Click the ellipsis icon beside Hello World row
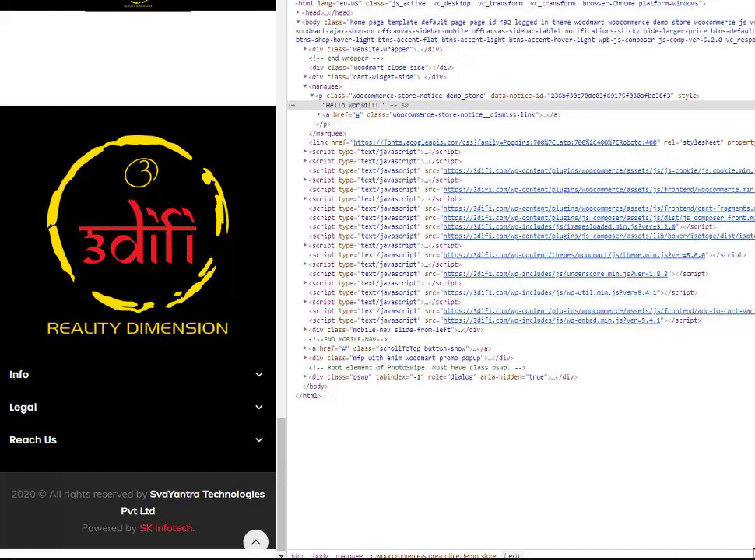This screenshot has height=560, width=755. click(x=292, y=105)
